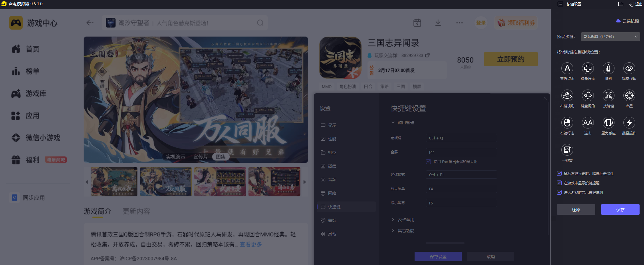The image size is (644, 265).
Task: Open the calendar check-in icon
Action: (417, 23)
